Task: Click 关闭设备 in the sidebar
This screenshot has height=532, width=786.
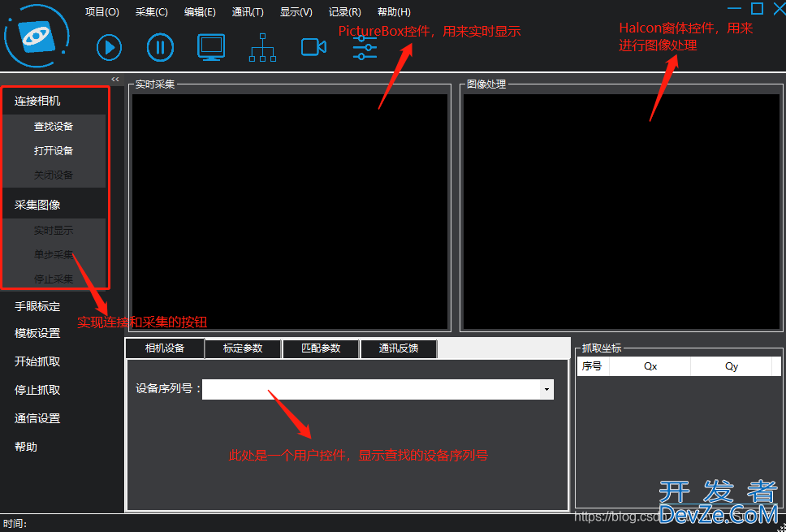Action: point(54,175)
